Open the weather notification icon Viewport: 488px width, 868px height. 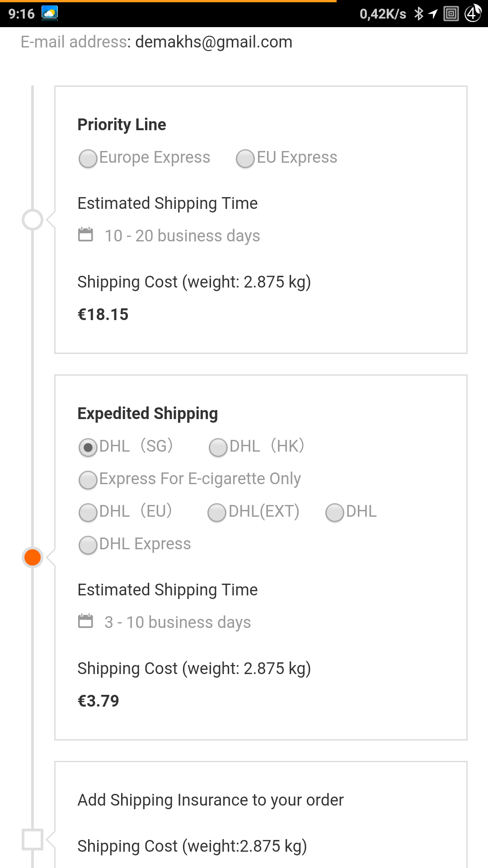[50, 13]
